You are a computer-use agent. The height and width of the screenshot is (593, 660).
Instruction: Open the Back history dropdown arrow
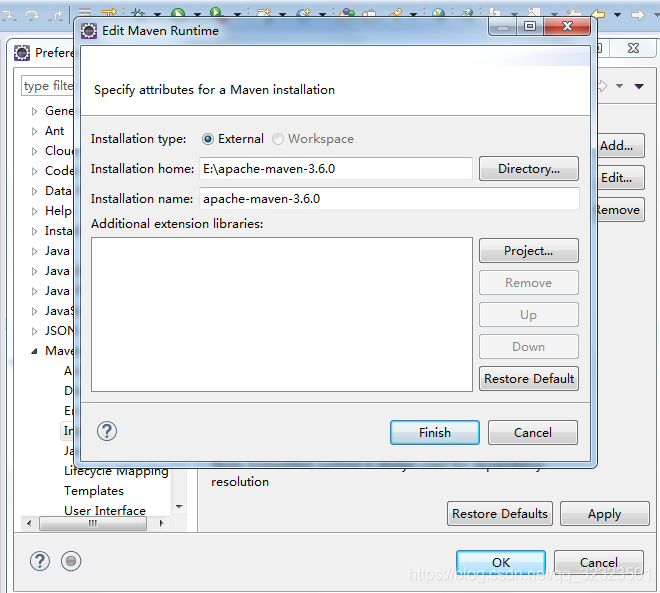tap(617, 15)
